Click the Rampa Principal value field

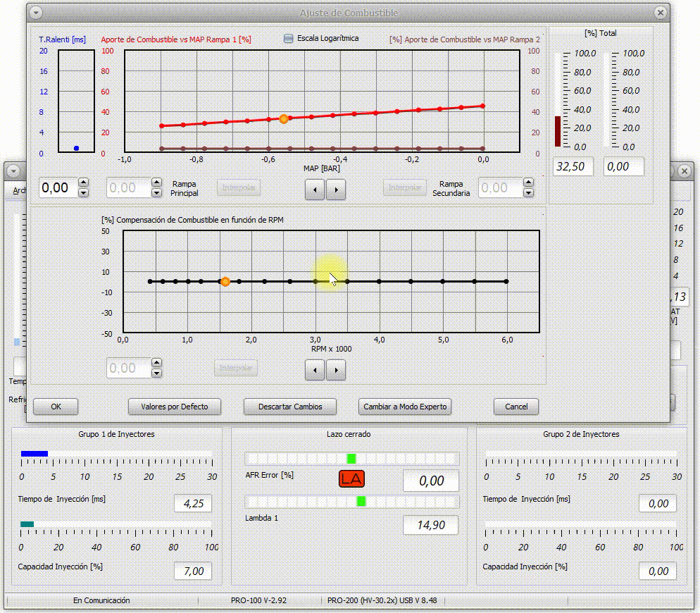click(x=129, y=187)
